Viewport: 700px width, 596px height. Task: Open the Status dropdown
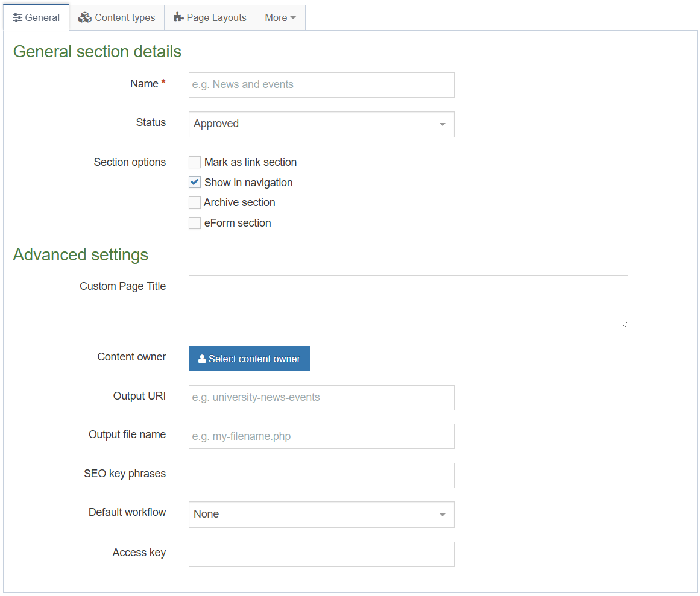[x=321, y=124]
